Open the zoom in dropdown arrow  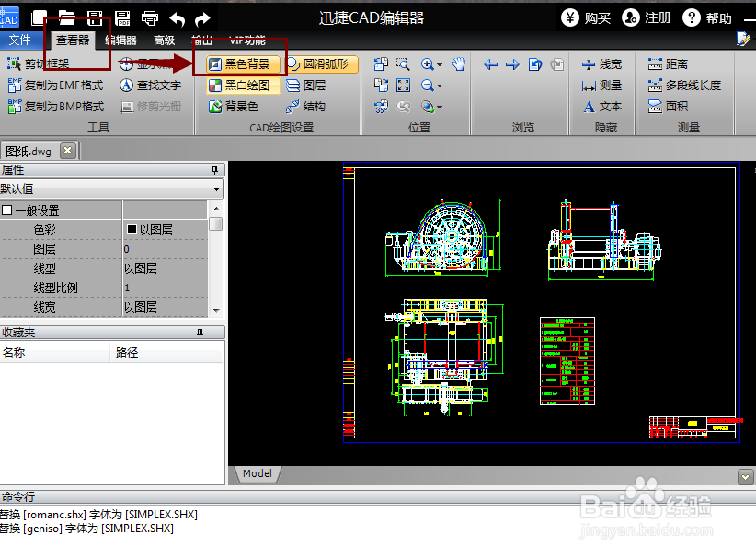pos(440,64)
